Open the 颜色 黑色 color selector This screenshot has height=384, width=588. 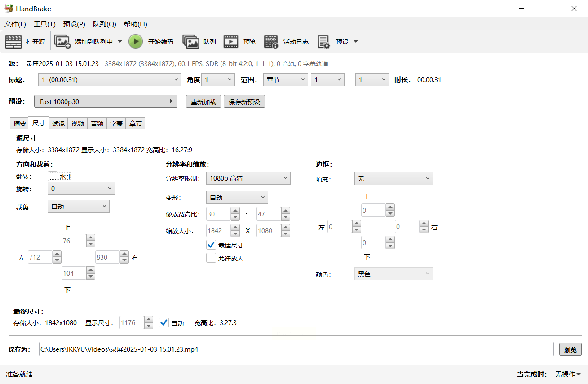point(393,274)
